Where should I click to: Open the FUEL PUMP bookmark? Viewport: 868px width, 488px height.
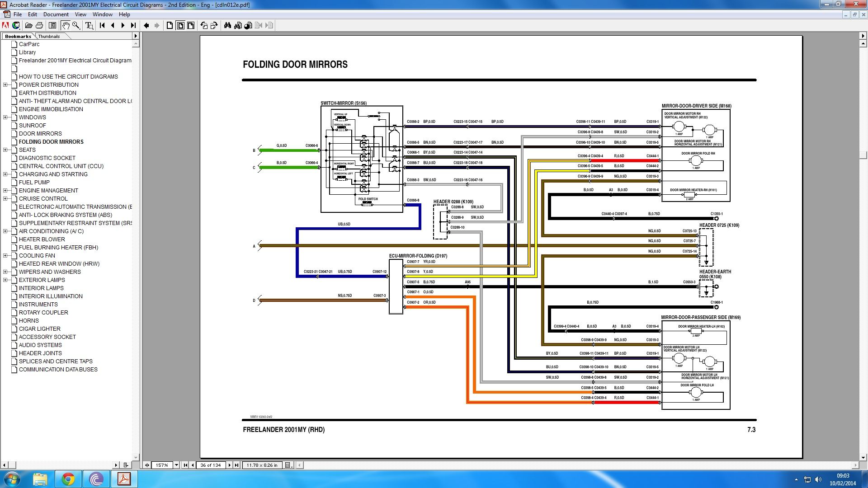[34, 183]
